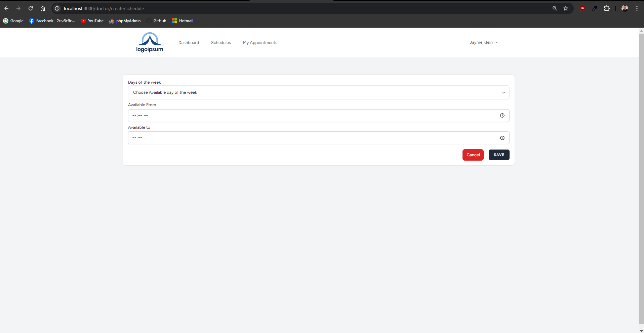Viewport: 644px width, 333px height.
Task: Open the Hotmail bookmark
Action: coord(183,21)
